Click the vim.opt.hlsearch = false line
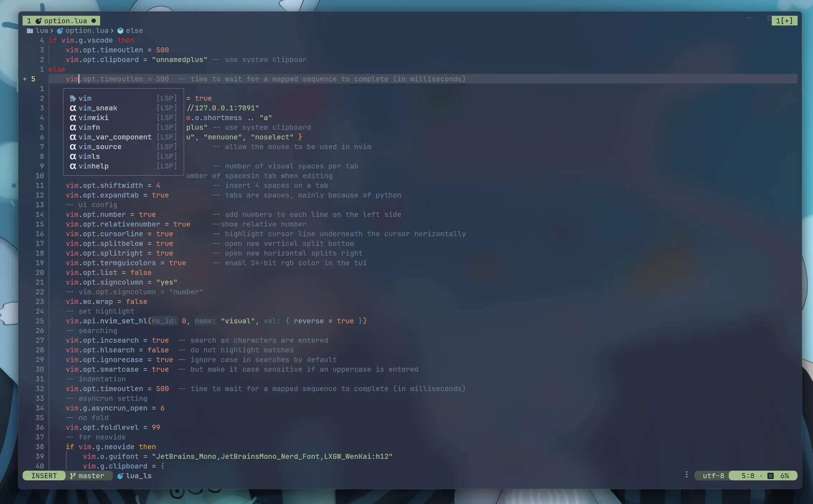This screenshot has width=813, height=504. pos(117,350)
